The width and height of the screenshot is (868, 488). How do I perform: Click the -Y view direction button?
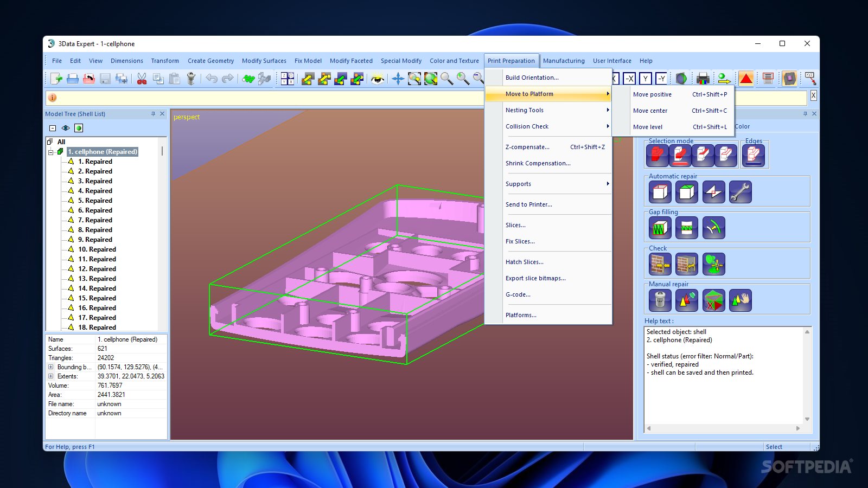[661, 79]
